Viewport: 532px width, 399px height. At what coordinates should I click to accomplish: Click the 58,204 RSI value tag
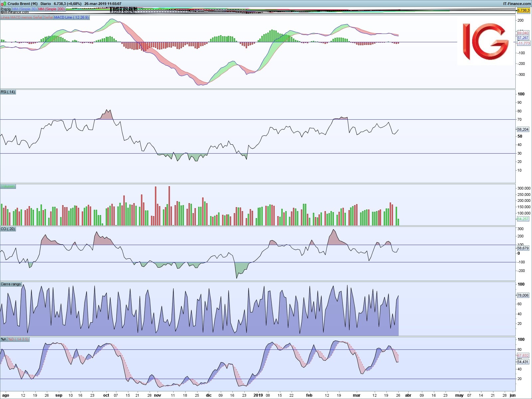(x=523, y=129)
